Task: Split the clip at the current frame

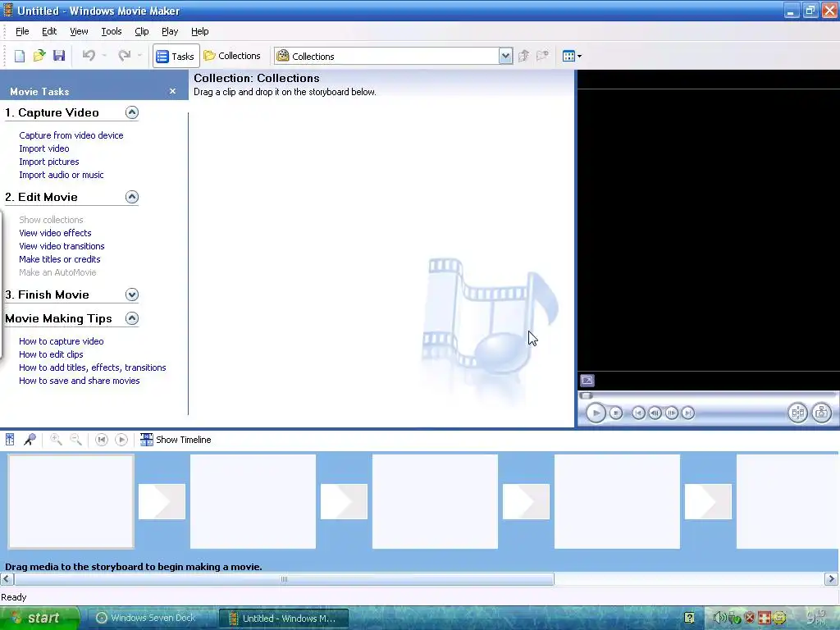Action: click(797, 413)
